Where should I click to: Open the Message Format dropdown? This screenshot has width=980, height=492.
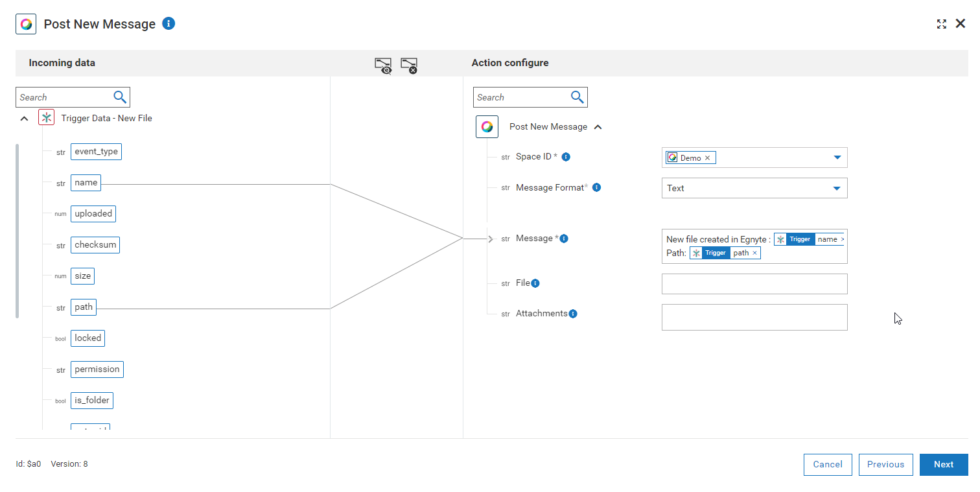(837, 188)
